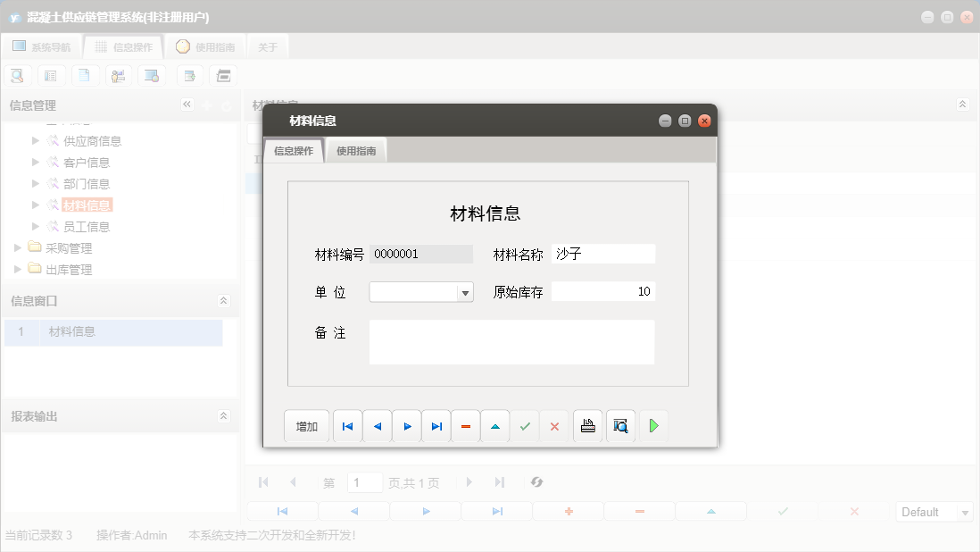Edit record using blue triangle icon
Screen dimensions: 980x552
(x=494, y=426)
